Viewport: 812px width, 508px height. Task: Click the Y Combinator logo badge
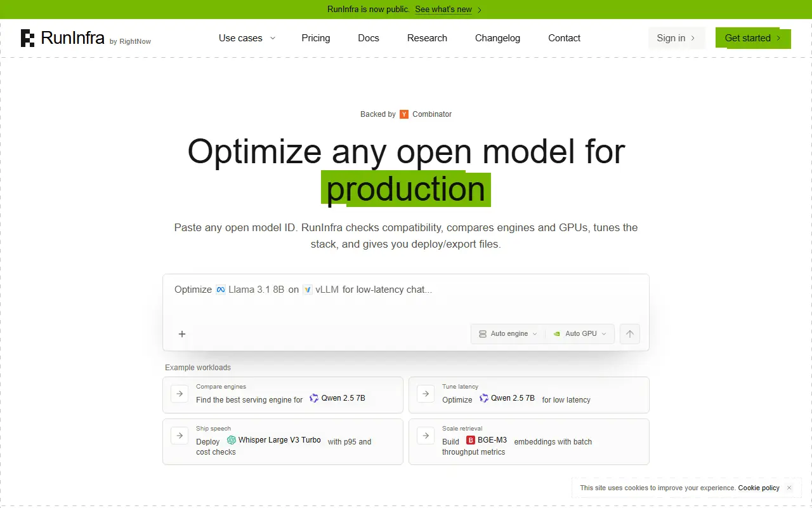tap(404, 114)
